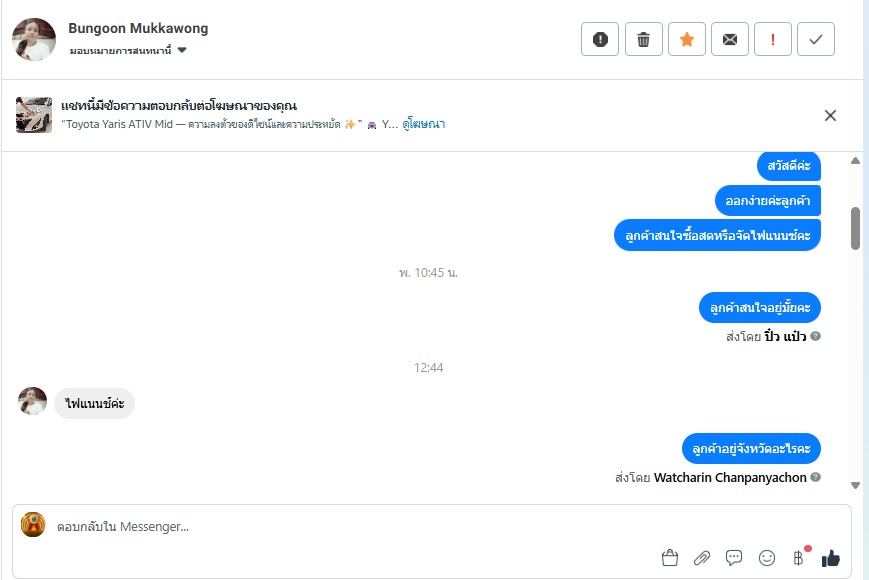Toggle the red exclamation priority flag
The image size is (869, 580).
click(773, 40)
